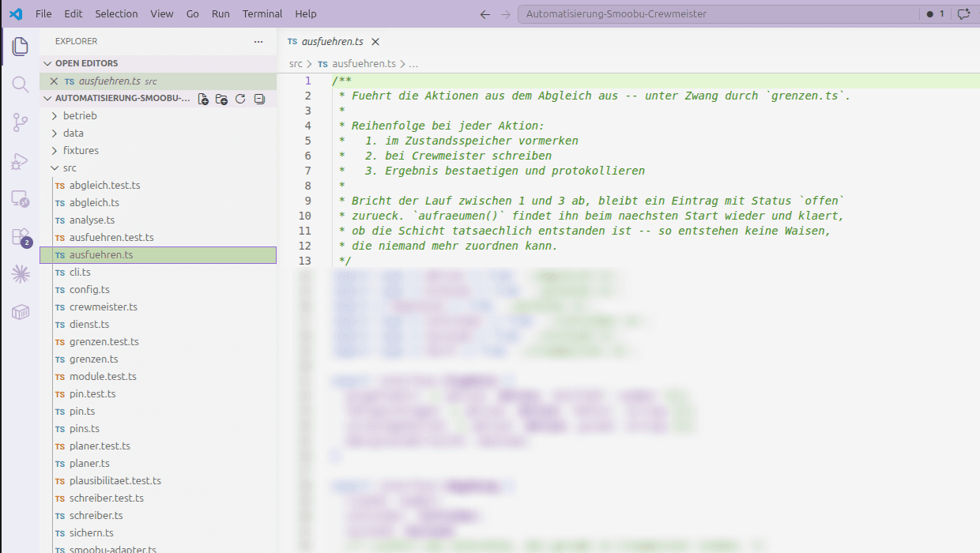Screen dimensions: 980x553
Task: Create a new folder in the project
Action: tap(221, 99)
